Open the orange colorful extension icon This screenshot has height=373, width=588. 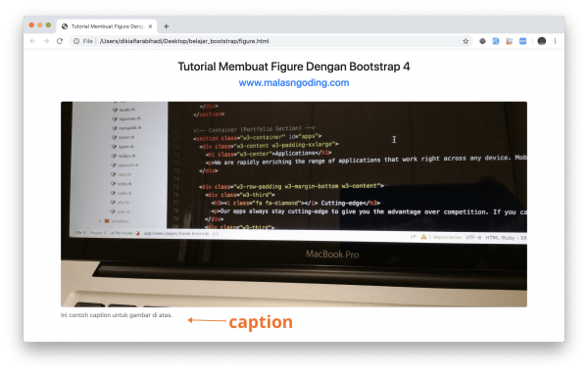click(x=509, y=41)
